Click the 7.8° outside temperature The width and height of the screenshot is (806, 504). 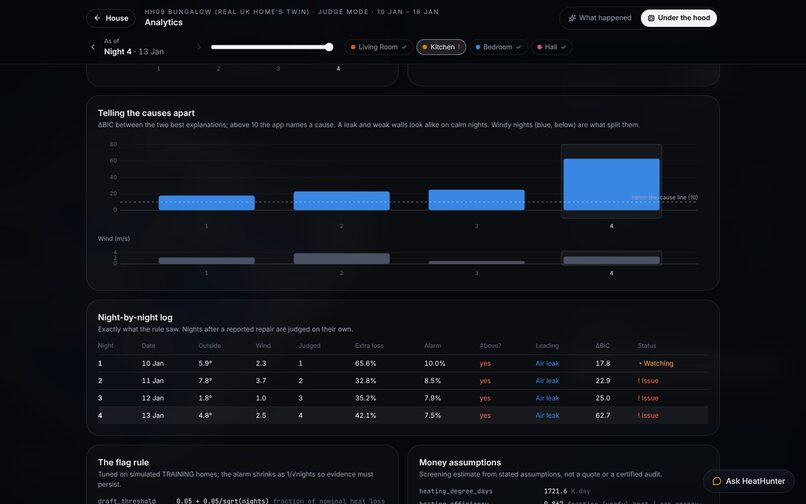[x=205, y=381]
